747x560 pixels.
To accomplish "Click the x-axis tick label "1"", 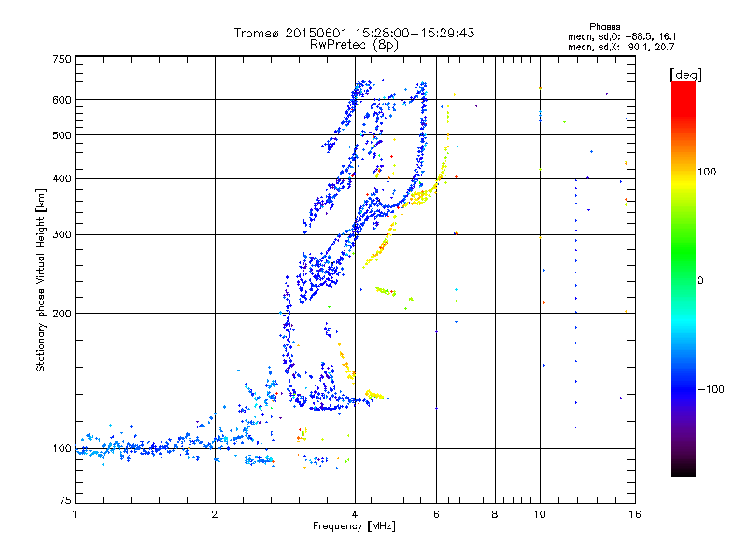I will click(75, 514).
